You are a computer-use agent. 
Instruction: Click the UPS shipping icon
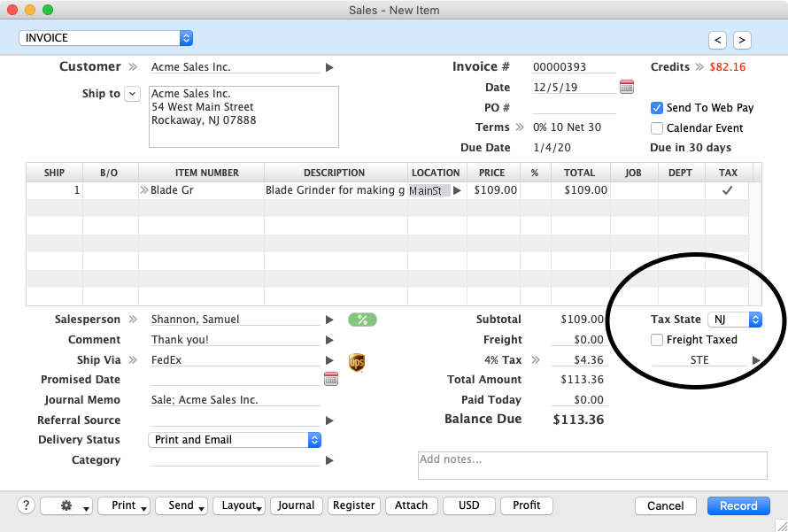point(357,362)
